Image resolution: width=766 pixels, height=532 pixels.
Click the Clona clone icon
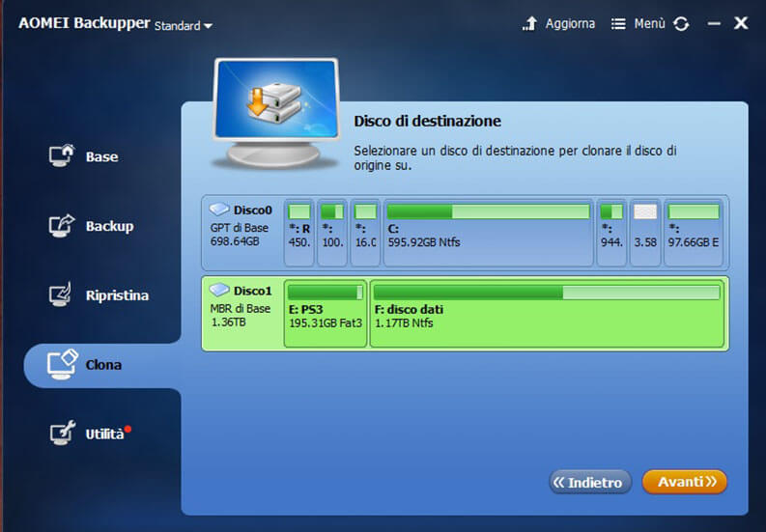(62, 364)
